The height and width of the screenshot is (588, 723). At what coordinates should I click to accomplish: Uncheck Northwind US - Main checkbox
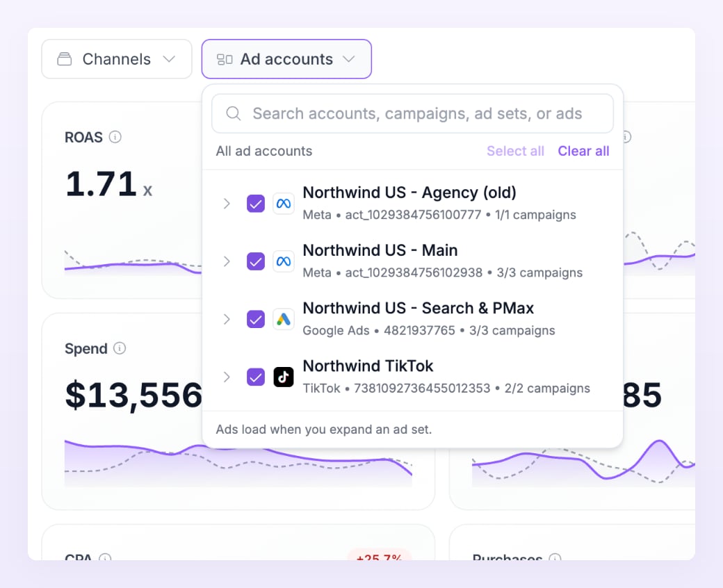point(256,261)
